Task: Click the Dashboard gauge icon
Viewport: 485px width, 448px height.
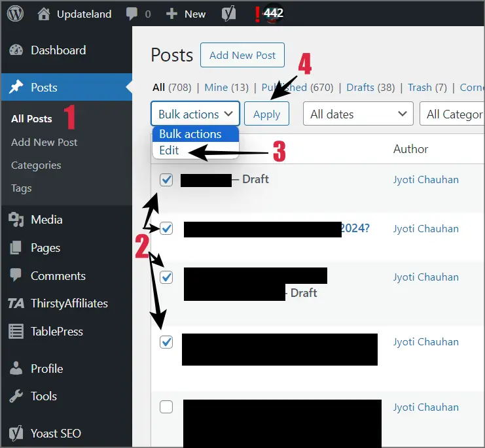Action: (16, 50)
